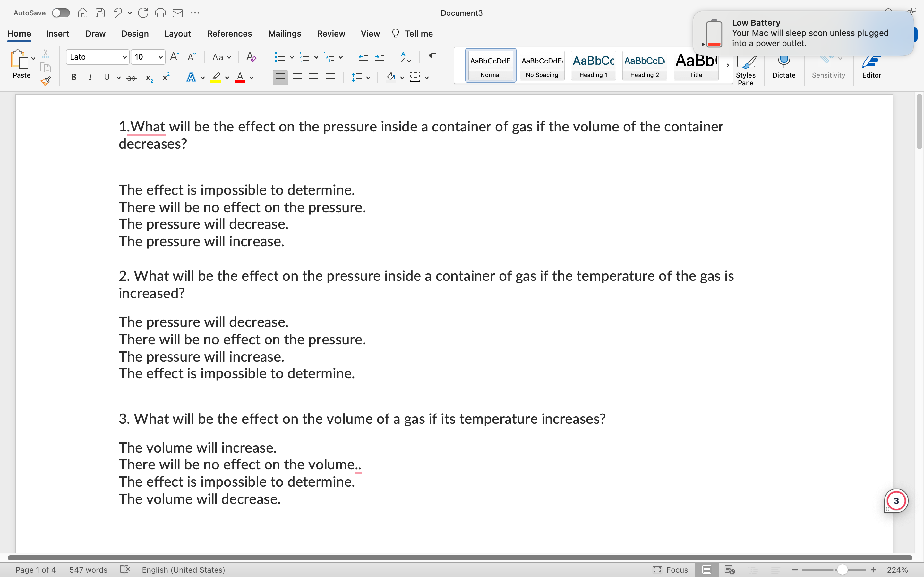Toggle italic formatting

coord(90,77)
